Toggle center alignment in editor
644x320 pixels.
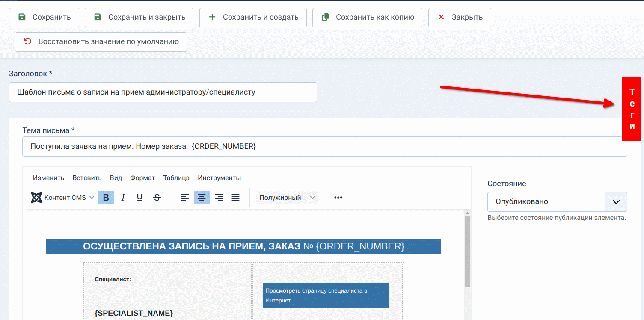(202, 198)
